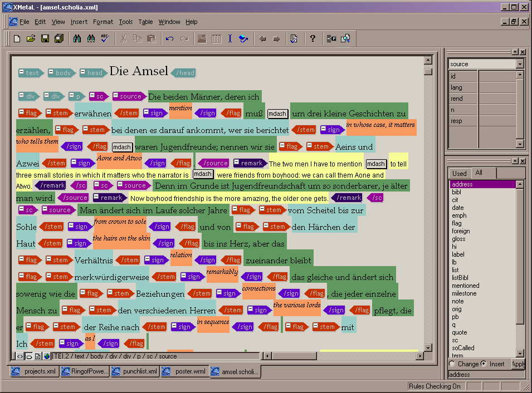Open the Format menu
This screenshot has height=393, width=532.
coord(103,22)
